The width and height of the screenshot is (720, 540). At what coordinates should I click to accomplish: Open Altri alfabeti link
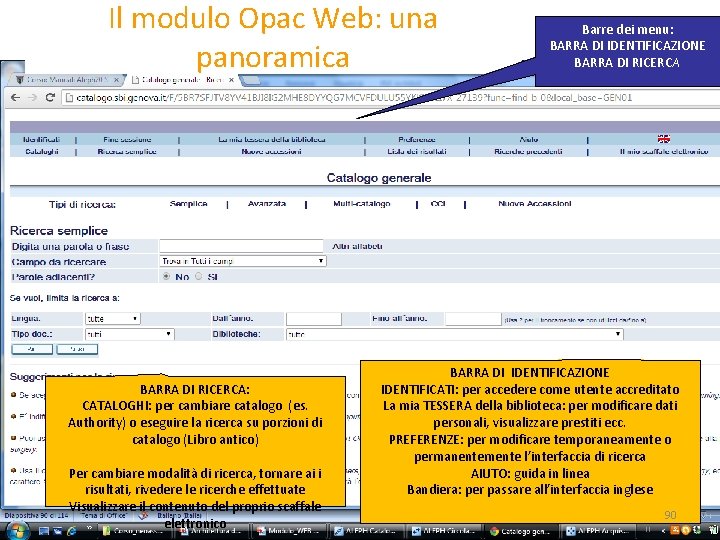(x=357, y=246)
